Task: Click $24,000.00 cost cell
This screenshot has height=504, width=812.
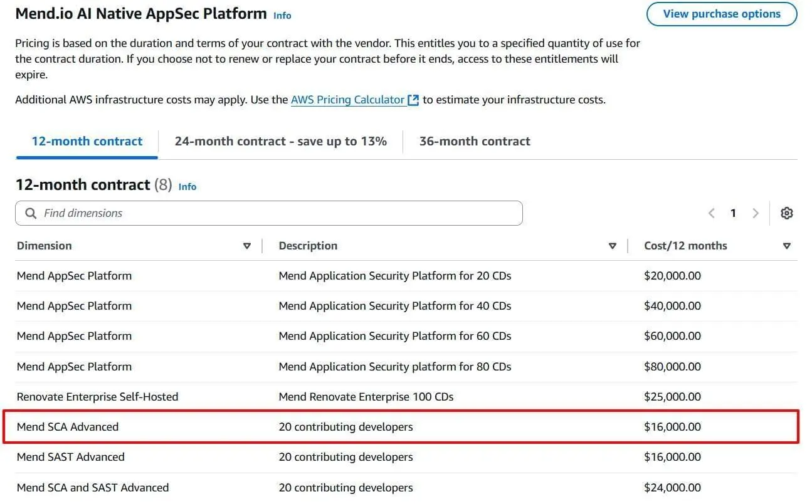Action: pyautogui.click(x=672, y=488)
